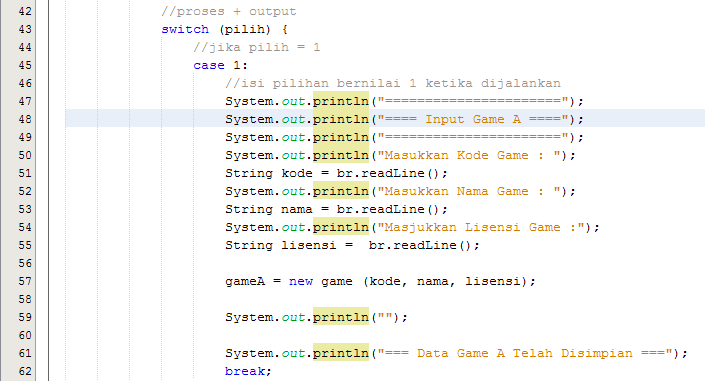Click "br.readLine()" on line 55
Screen dimensions: 705x381
[x=420, y=245]
